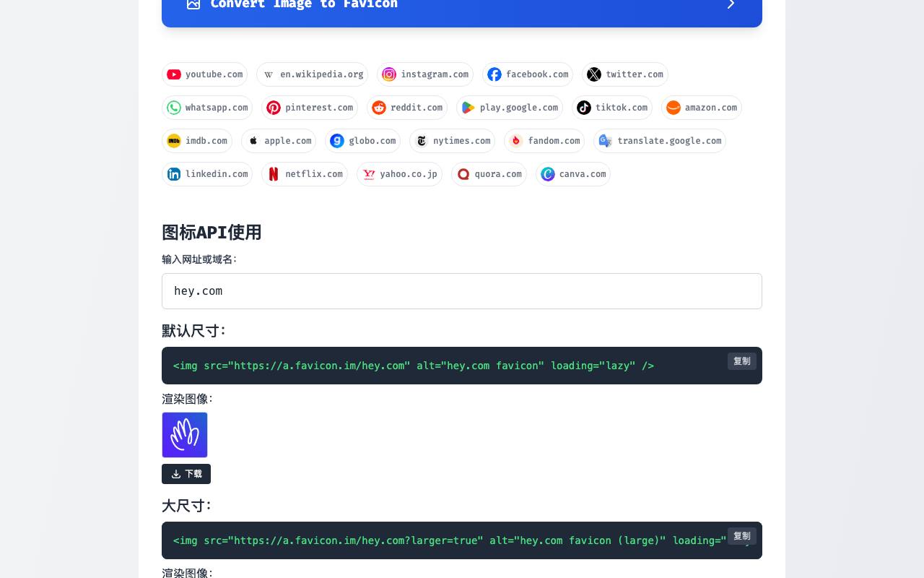Image resolution: width=924 pixels, height=578 pixels.
Task: Click the Apple favicon icon
Action: tap(253, 141)
